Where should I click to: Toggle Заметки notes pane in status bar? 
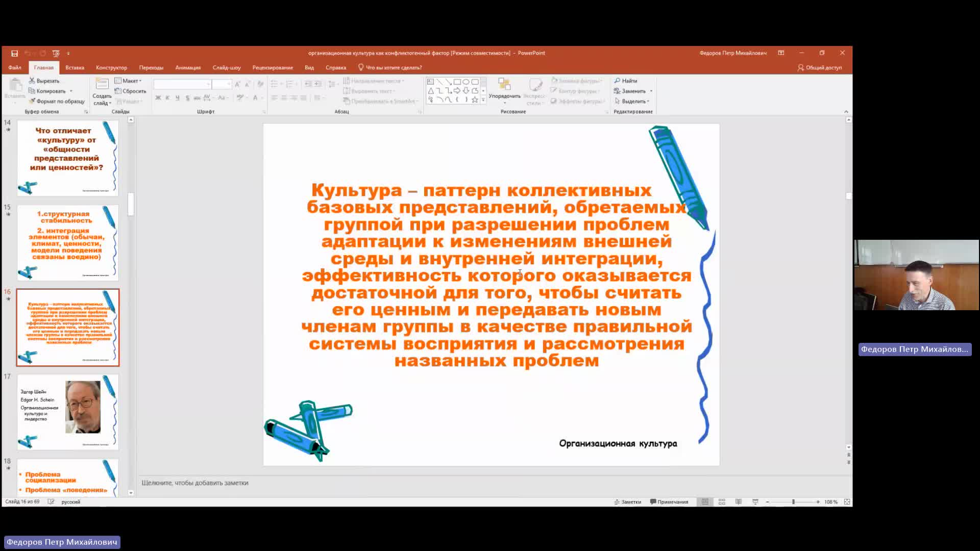point(627,502)
